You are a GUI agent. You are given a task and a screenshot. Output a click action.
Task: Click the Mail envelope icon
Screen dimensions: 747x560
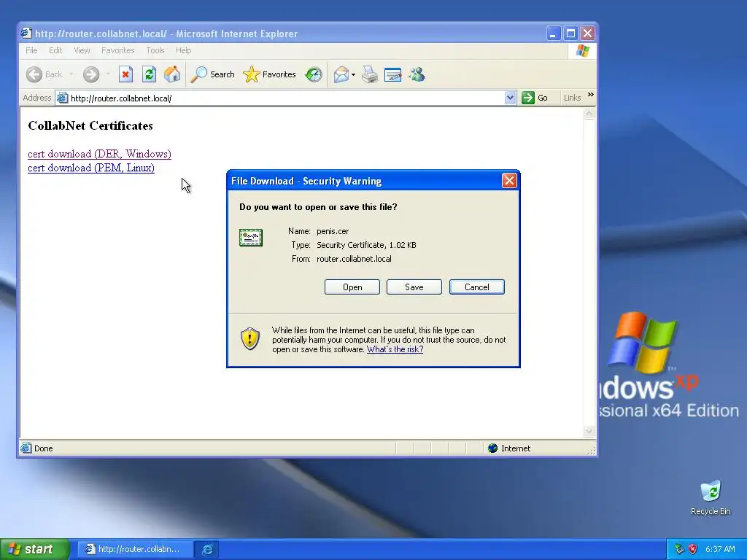(341, 74)
